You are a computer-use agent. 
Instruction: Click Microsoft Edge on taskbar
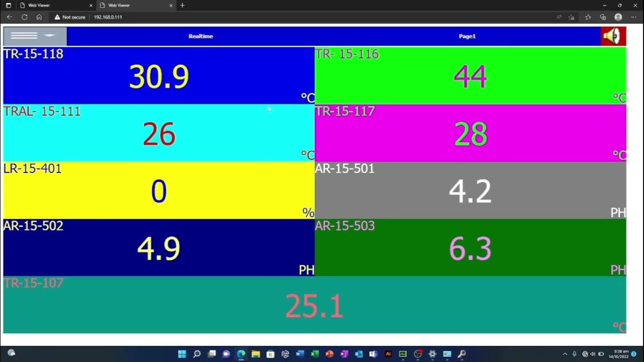[241, 354]
